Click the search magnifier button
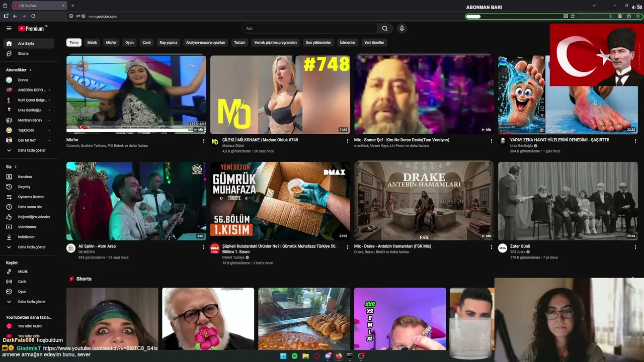The height and width of the screenshot is (362, 644). 385,29
